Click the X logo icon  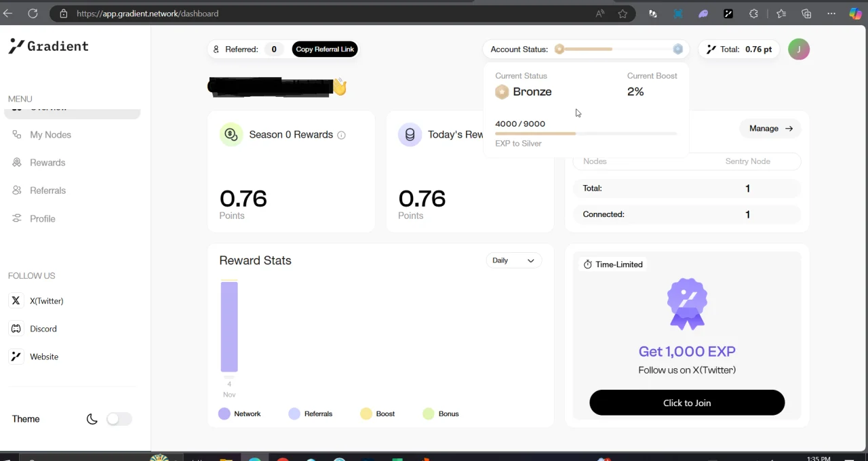pos(16,300)
